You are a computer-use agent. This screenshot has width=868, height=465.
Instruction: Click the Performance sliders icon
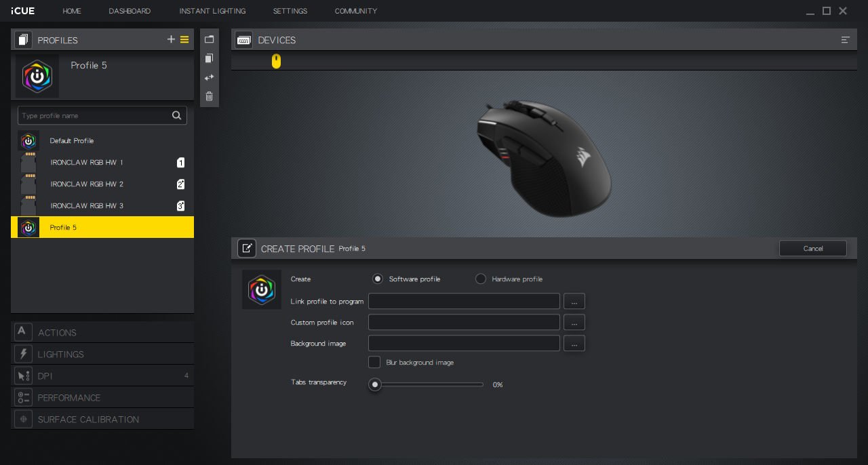[23, 397]
